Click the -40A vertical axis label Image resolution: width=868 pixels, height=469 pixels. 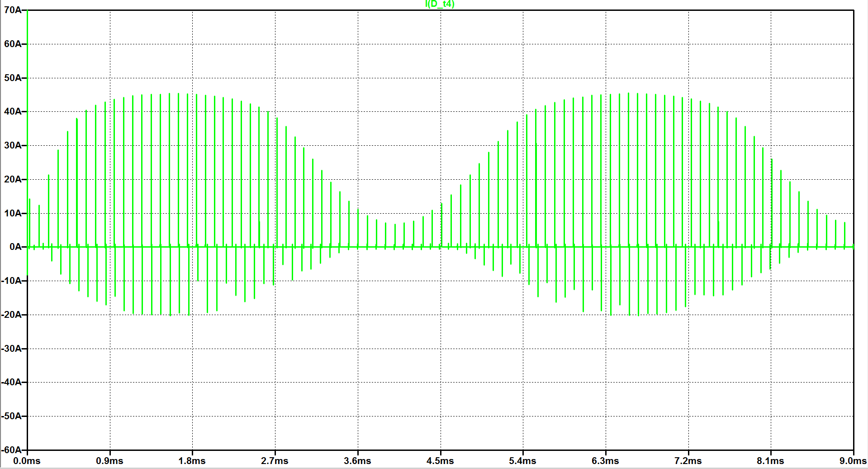pyautogui.click(x=11, y=382)
